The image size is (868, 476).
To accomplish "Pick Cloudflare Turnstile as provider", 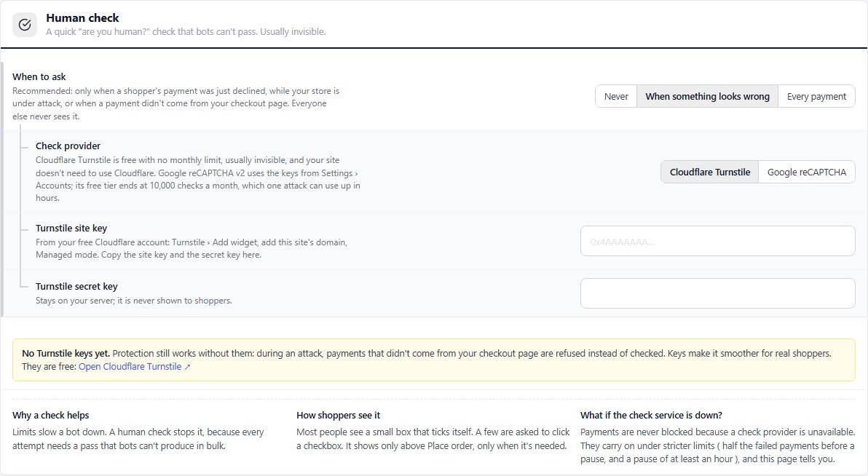I will pyautogui.click(x=710, y=172).
